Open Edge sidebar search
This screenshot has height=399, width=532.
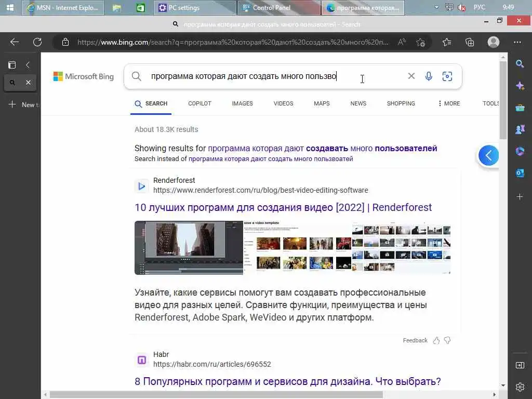(x=520, y=63)
